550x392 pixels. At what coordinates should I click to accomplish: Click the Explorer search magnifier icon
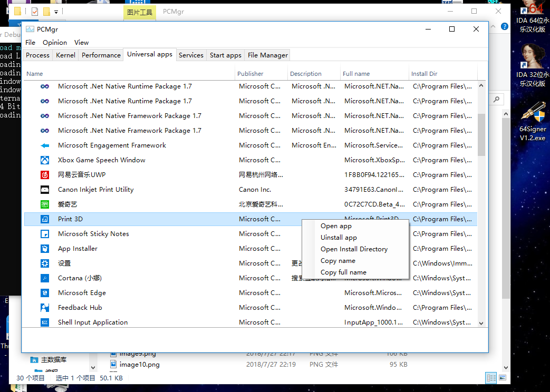(x=496, y=100)
